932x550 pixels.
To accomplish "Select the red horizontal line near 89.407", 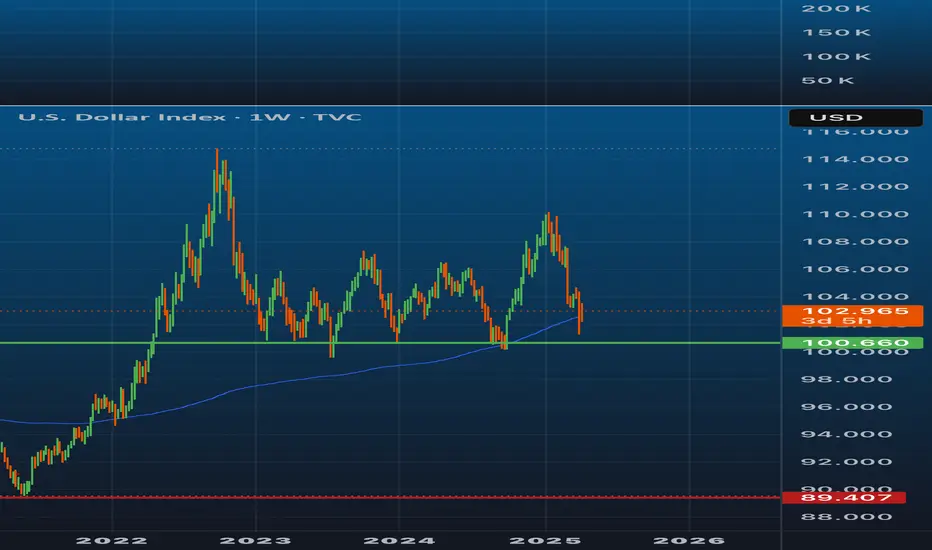I will pyautogui.click(x=390, y=497).
